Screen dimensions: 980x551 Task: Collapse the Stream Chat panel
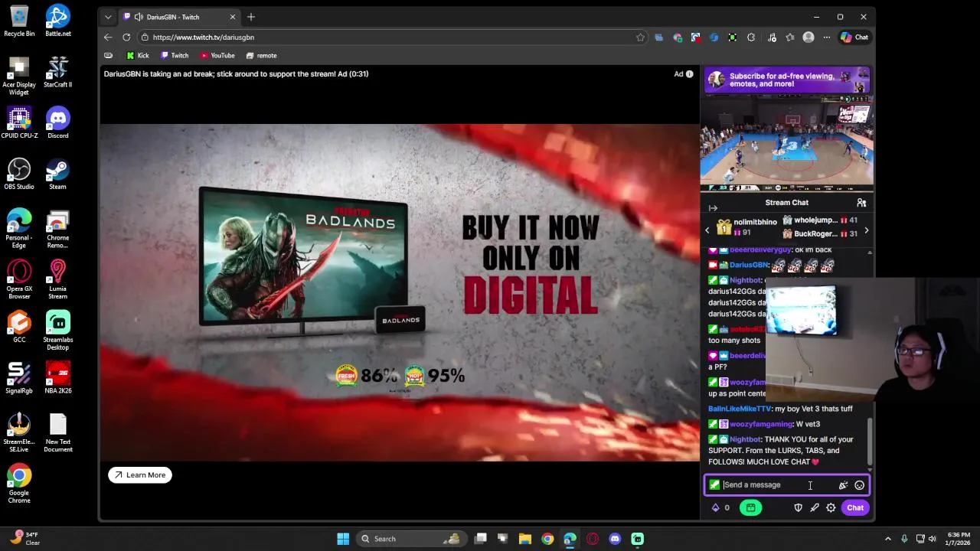[x=713, y=208]
